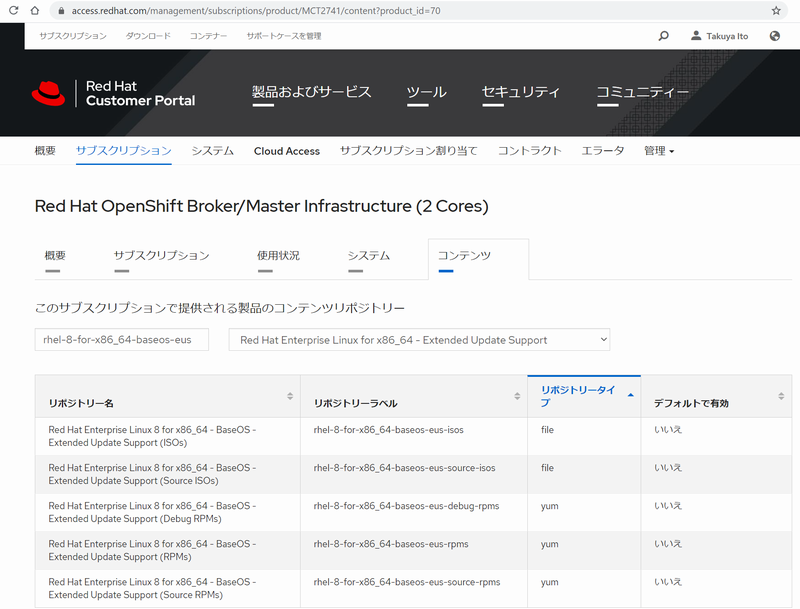Switch to product 概要 tab
Viewport: 800px width, 609px height.
tap(55, 256)
